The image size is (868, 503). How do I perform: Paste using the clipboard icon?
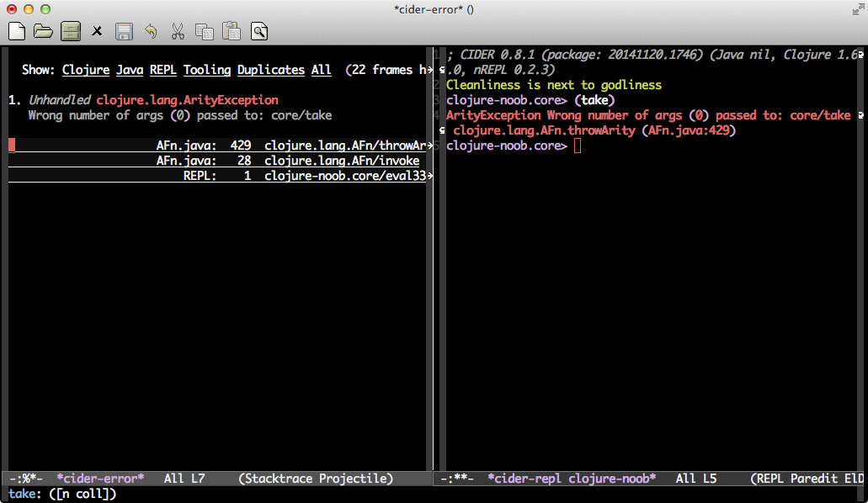click(232, 32)
